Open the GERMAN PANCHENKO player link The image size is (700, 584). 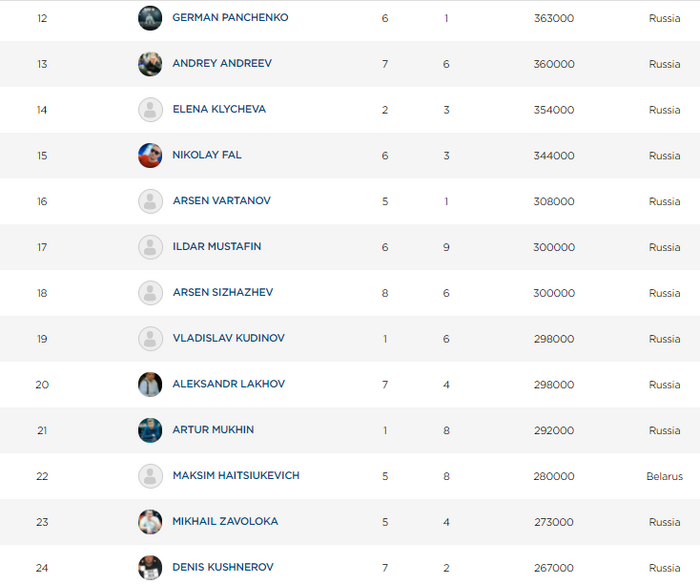[230, 17]
